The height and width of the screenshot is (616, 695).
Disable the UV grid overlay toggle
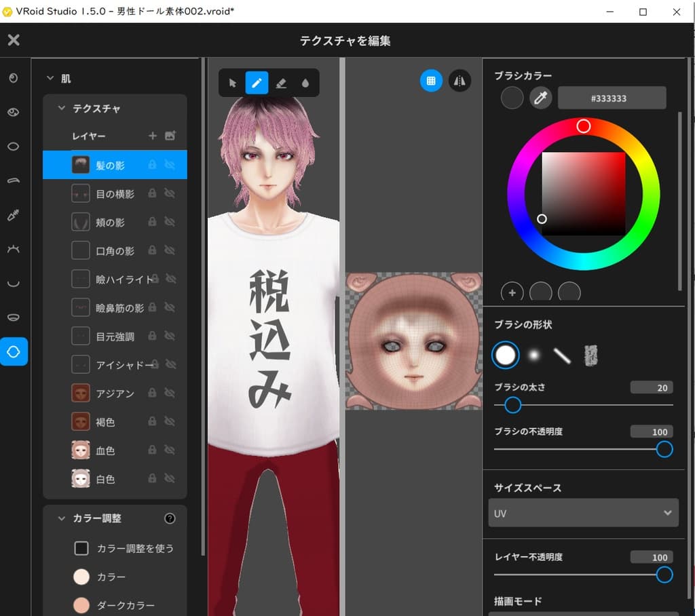point(432,81)
